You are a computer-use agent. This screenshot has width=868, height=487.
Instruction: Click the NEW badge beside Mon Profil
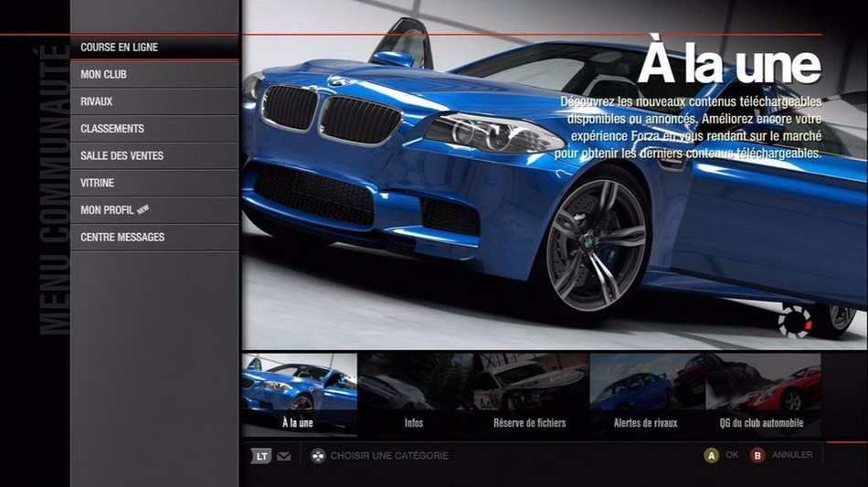(143, 208)
